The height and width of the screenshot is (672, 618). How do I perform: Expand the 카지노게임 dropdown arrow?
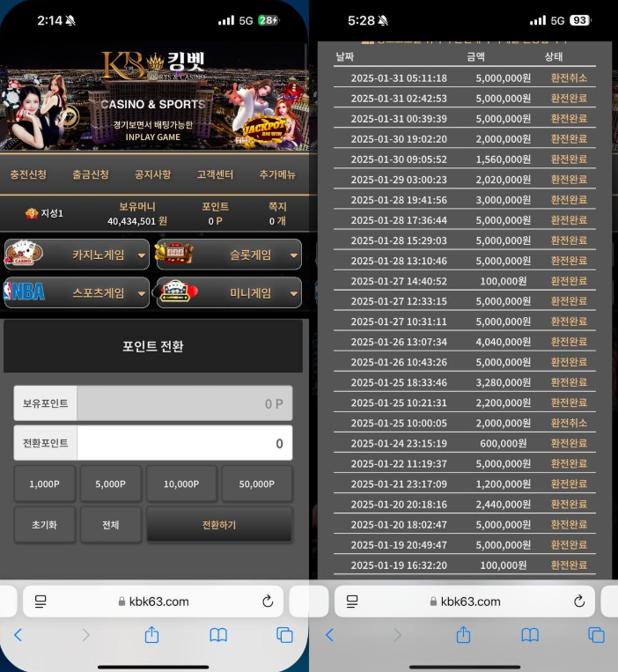tap(142, 255)
